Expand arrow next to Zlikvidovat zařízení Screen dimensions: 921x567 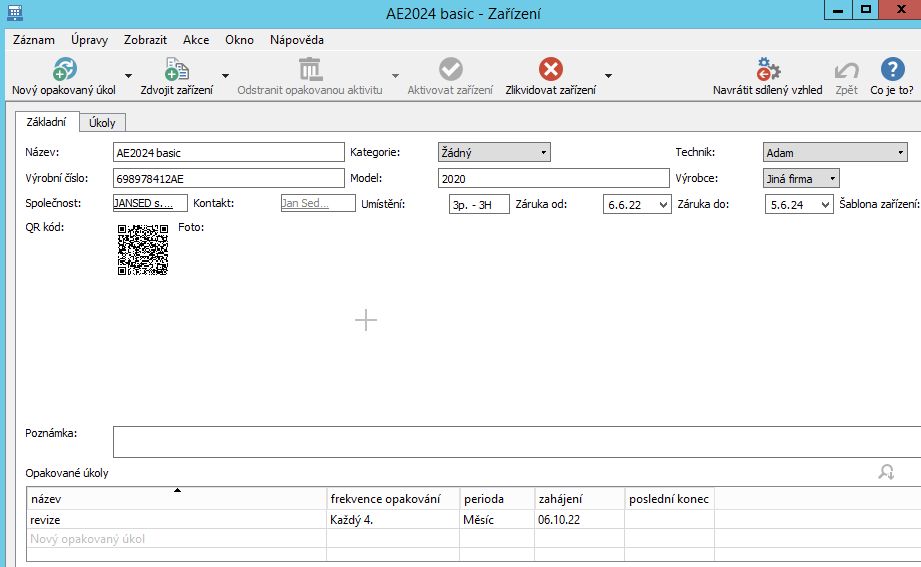point(608,76)
